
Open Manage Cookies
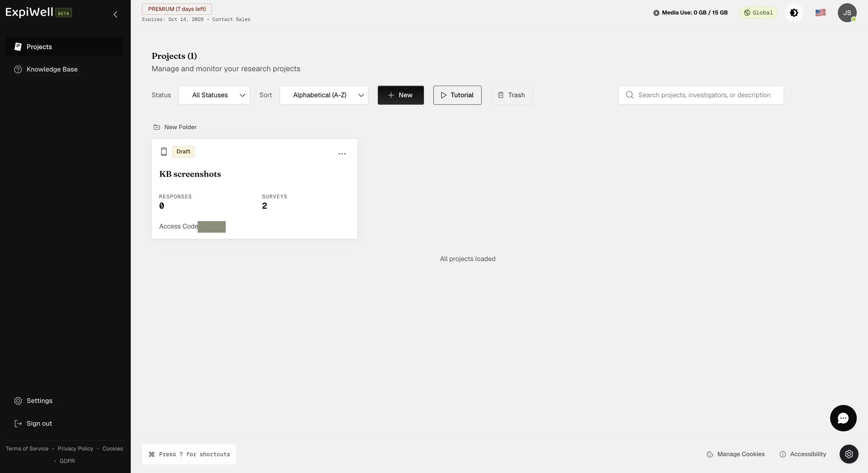pyautogui.click(x=736, y=454)
